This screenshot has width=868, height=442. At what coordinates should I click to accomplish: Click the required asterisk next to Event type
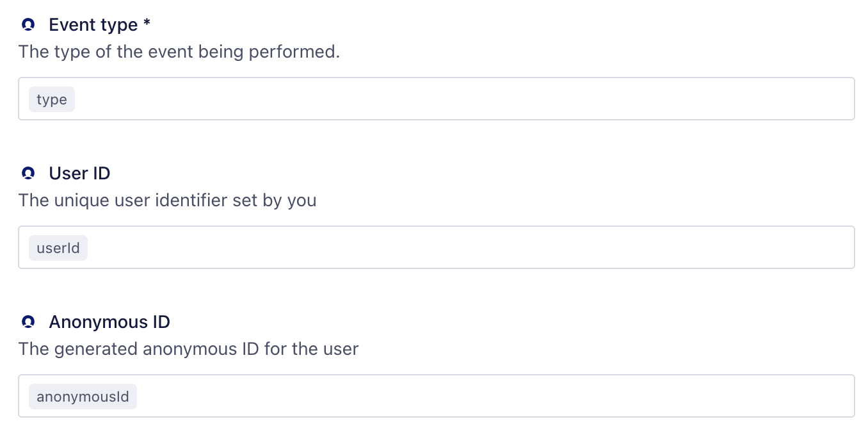pos(147,24)
